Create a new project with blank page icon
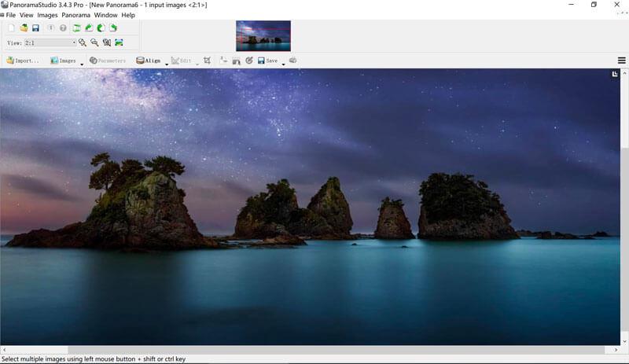The height and width of the screenshot is (364, 629). [11, 28]
